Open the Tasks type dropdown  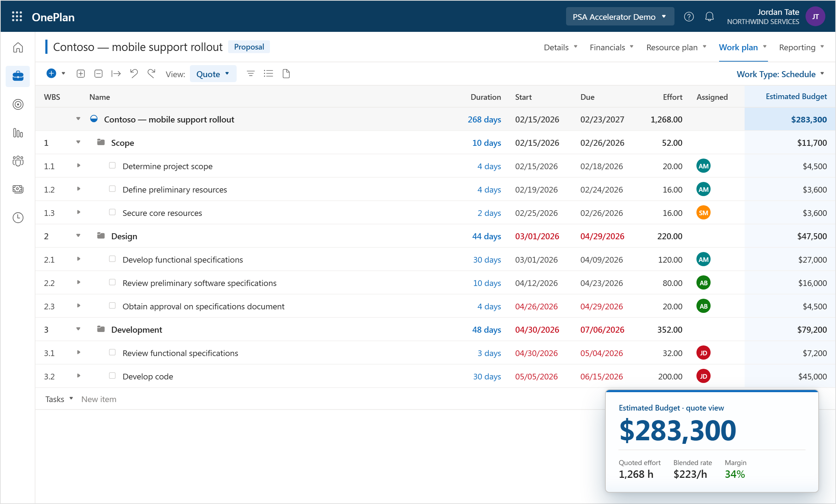coord(59,399)
